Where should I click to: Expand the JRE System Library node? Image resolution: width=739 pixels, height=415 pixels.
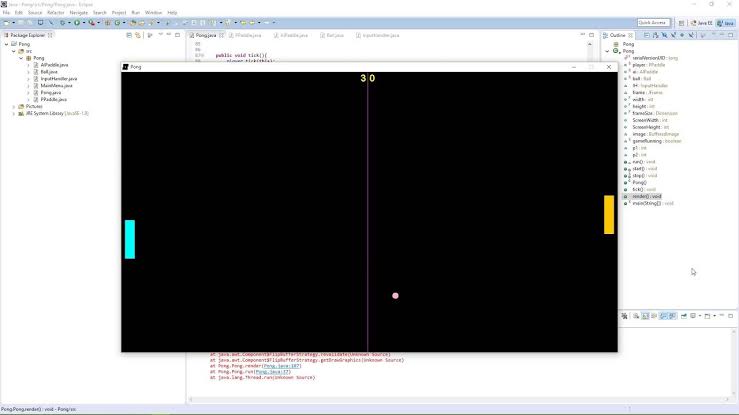[14, 114]
